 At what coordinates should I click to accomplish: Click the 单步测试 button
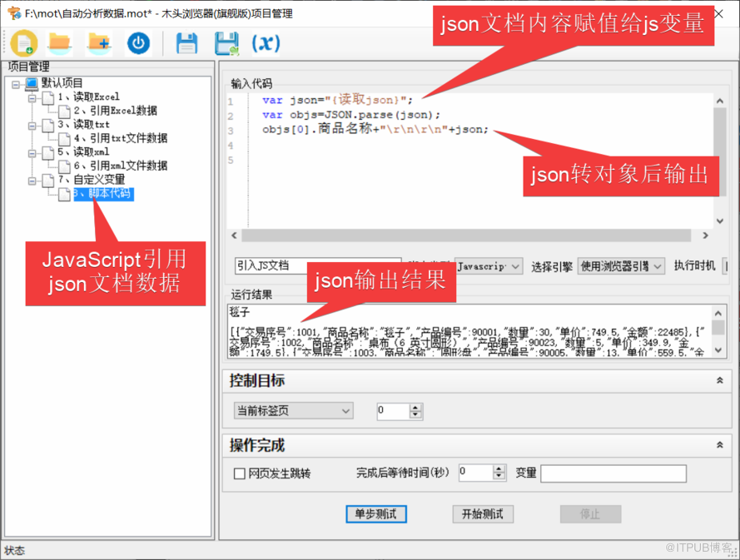click(375, 513)
